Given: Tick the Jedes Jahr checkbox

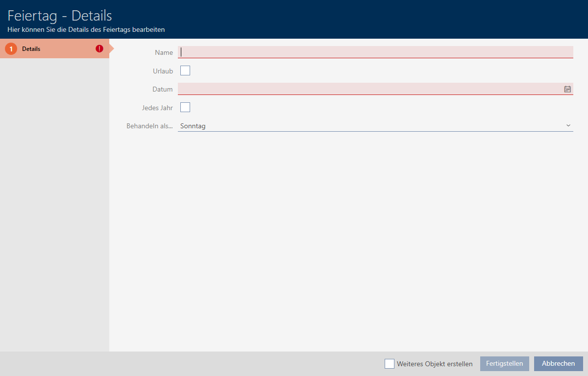Looking at the screenshot, I should (185, 107).
